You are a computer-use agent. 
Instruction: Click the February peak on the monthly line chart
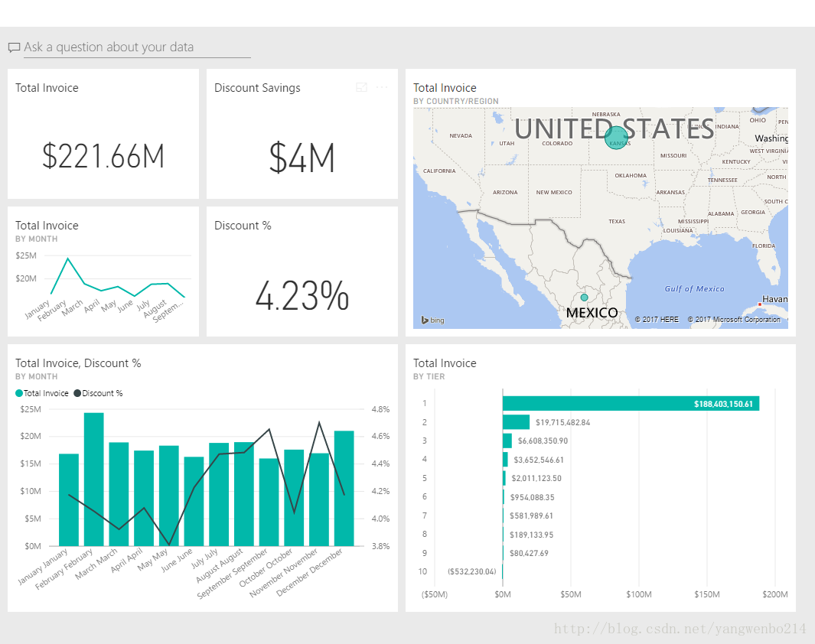(x=67, y=258)
